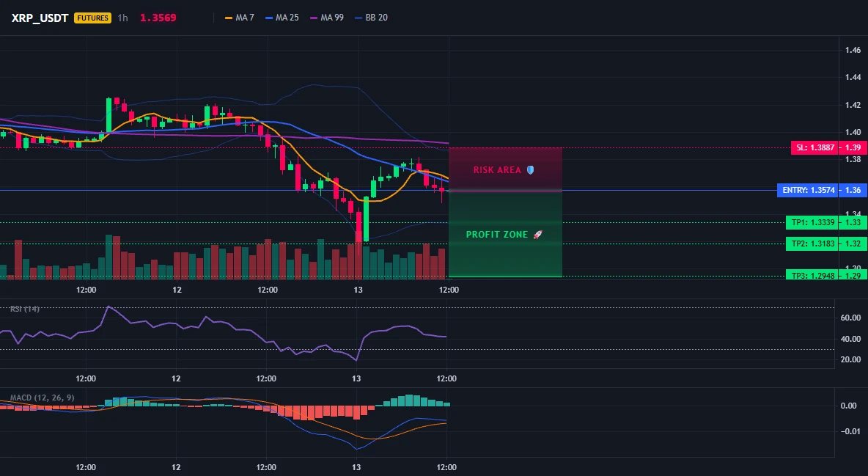Select the TP1: 1.3339 target label
This screenshot has width=868, height=476.
tap(812, 223)
